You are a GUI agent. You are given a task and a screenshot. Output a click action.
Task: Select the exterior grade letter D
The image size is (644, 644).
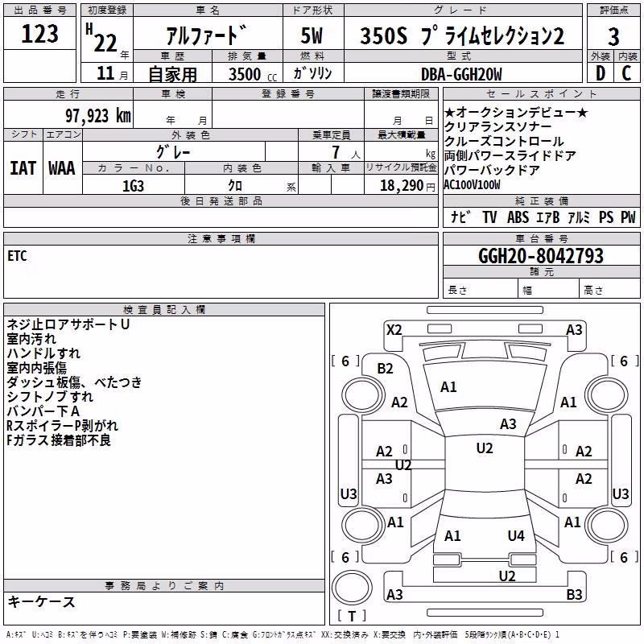tap(601, 73)
